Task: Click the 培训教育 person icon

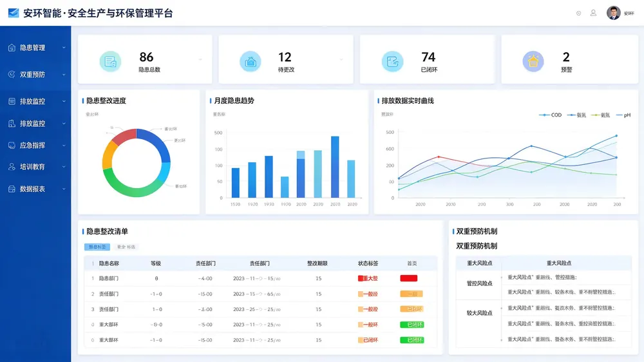Action: click(12, 166)
